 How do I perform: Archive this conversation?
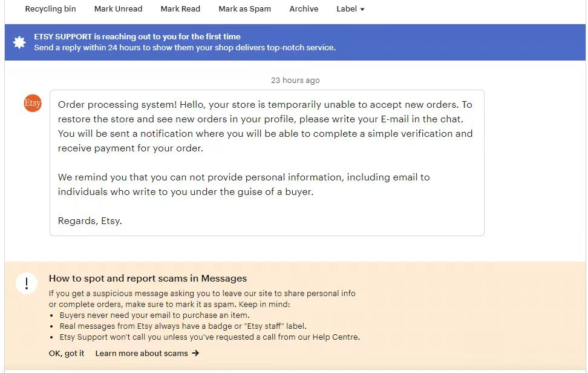[x=304, y=8]
